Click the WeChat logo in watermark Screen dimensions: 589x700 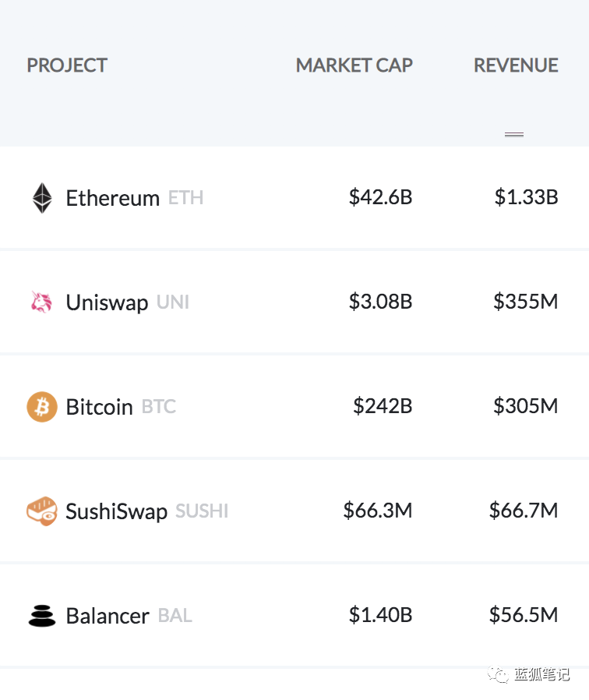tap(496, 674)
